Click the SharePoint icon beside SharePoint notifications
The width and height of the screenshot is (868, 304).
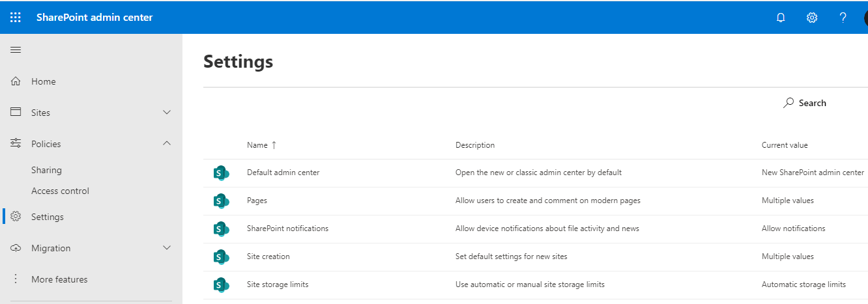222,229
